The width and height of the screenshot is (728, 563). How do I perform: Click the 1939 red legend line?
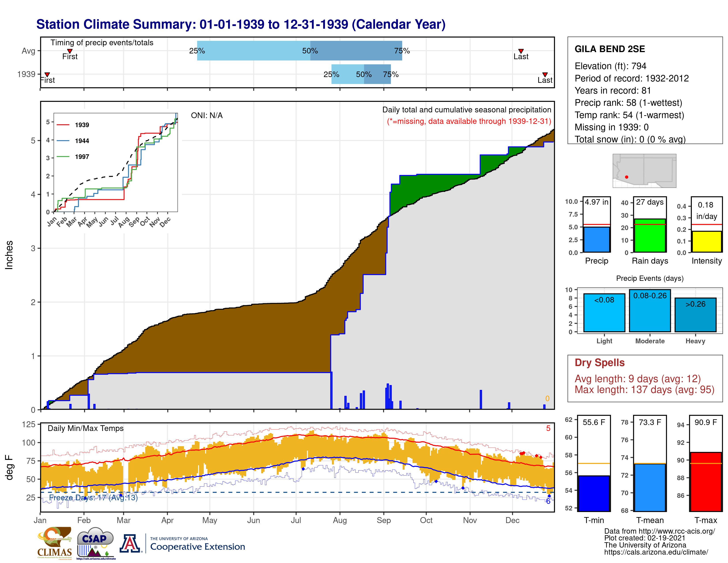point(63,125)
